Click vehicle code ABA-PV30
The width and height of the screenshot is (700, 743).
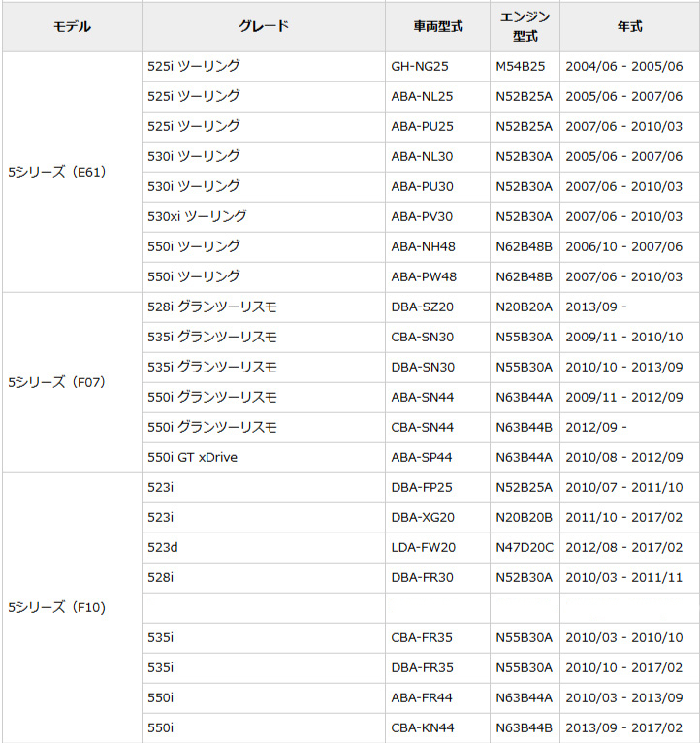(x=422, y=216)
